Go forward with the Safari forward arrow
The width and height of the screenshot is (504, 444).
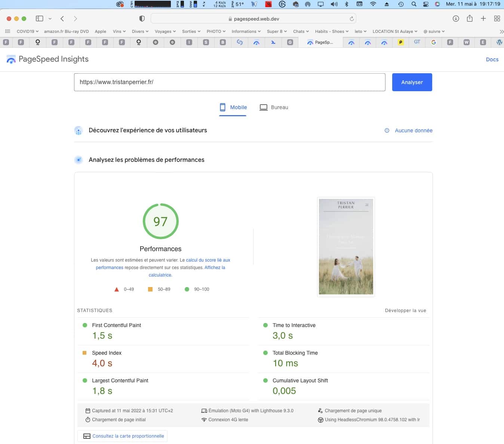click(75, 18)
